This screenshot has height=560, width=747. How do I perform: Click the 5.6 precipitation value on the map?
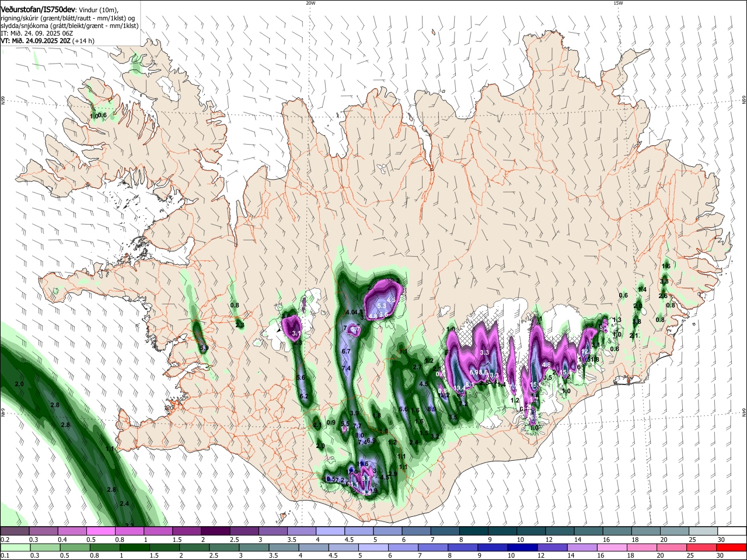pos(301,377)
